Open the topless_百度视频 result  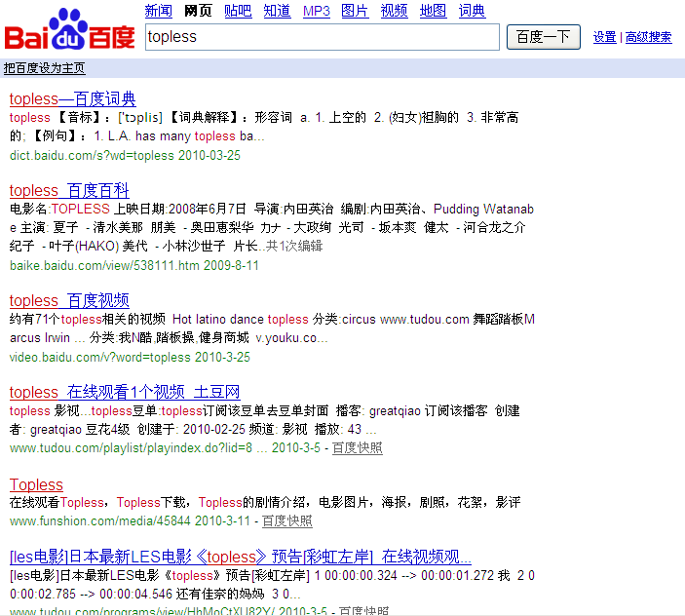[x=69, y=301]
